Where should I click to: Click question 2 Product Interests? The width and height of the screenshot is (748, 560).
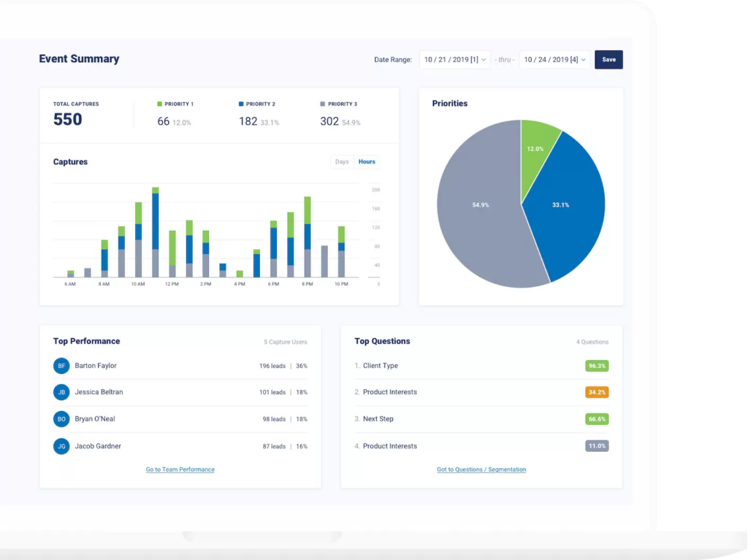point(390,392)
